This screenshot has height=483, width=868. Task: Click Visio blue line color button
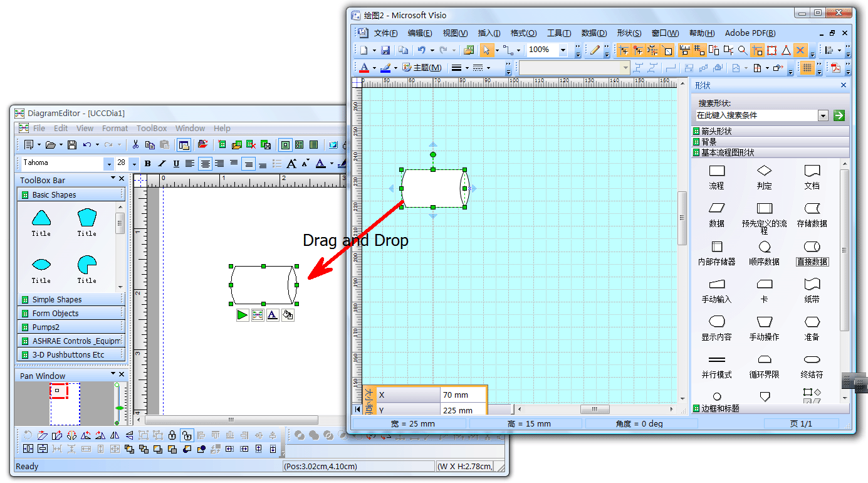click(x=385, y=68)
